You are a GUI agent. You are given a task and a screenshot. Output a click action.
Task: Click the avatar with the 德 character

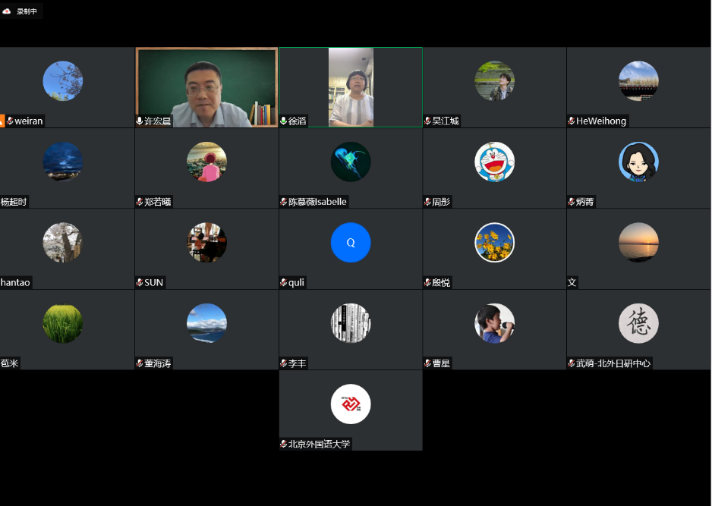click(638, 323)
